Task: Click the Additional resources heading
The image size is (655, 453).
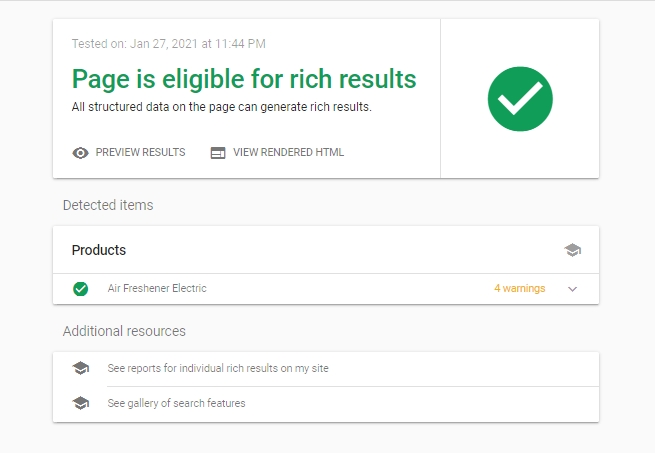Action: 124,331
